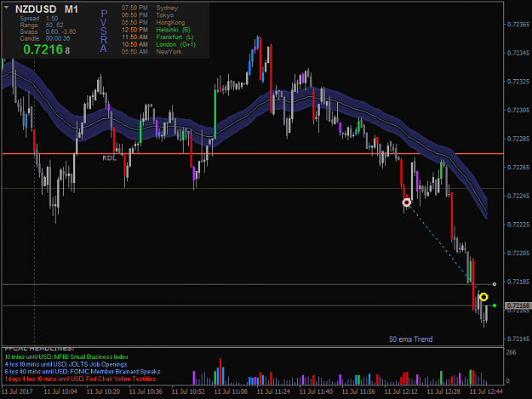Click the JOLTS Job Openings headline
The image size is (532, 399).
click(x=66, y=364)
